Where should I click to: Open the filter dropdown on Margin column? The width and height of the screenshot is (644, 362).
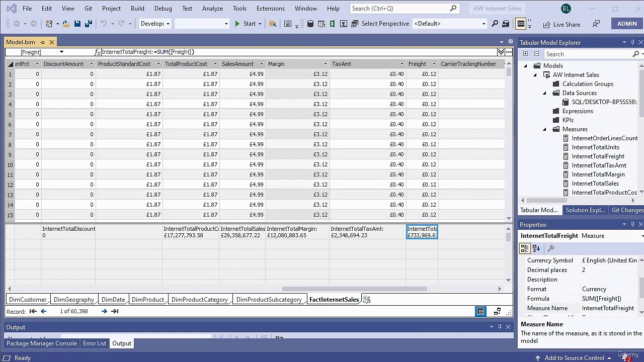click(x=325, y=64)
